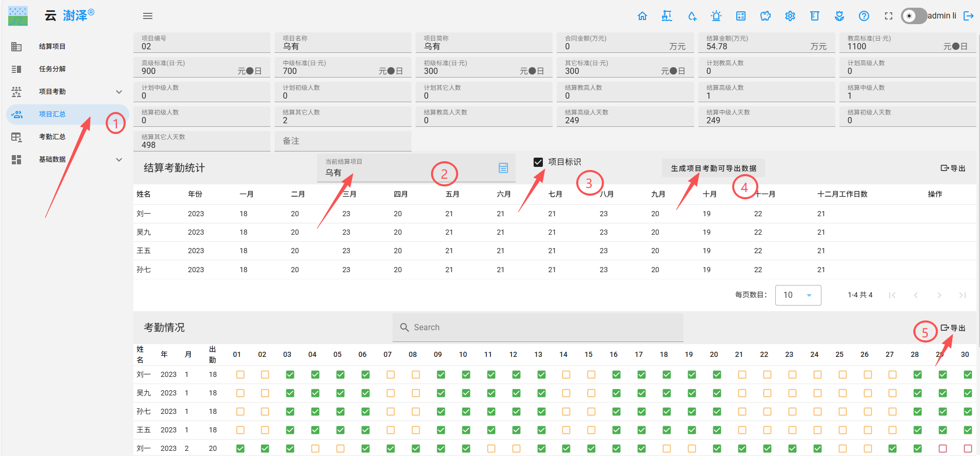The image size is (980, 456).
Task: Open the 每页数目 rows-per-page dropdown
Action: point(797,295)
